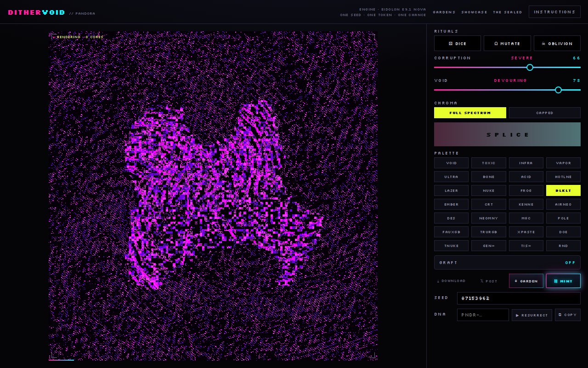This screenshot has height=368, width=588.
Task: Choose the TOXIC palette
Action: (x=489, y=163)
